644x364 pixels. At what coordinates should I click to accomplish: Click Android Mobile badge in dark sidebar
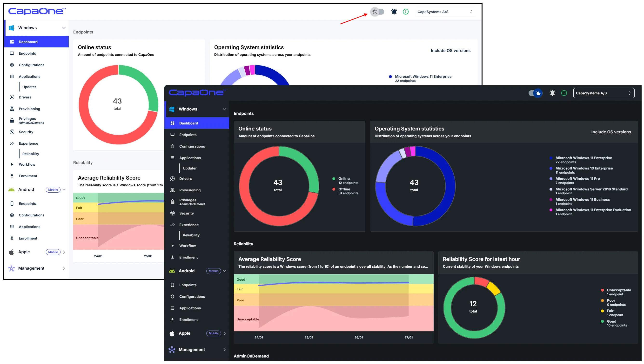pos(213,271)
